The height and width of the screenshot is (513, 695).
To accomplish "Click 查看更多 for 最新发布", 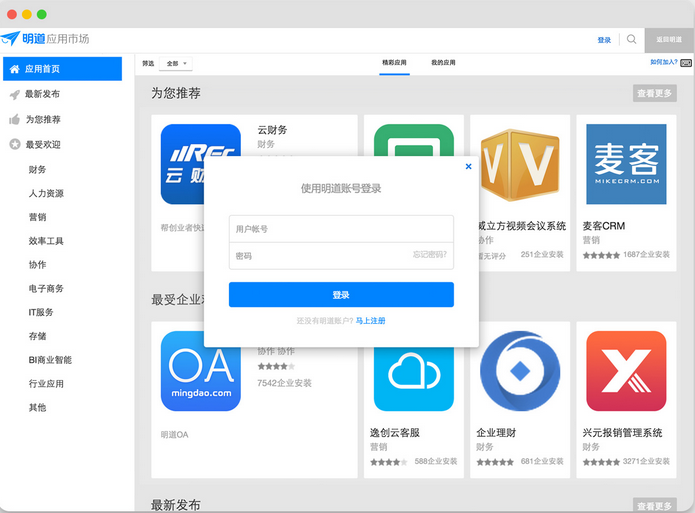I will (655, 505).
